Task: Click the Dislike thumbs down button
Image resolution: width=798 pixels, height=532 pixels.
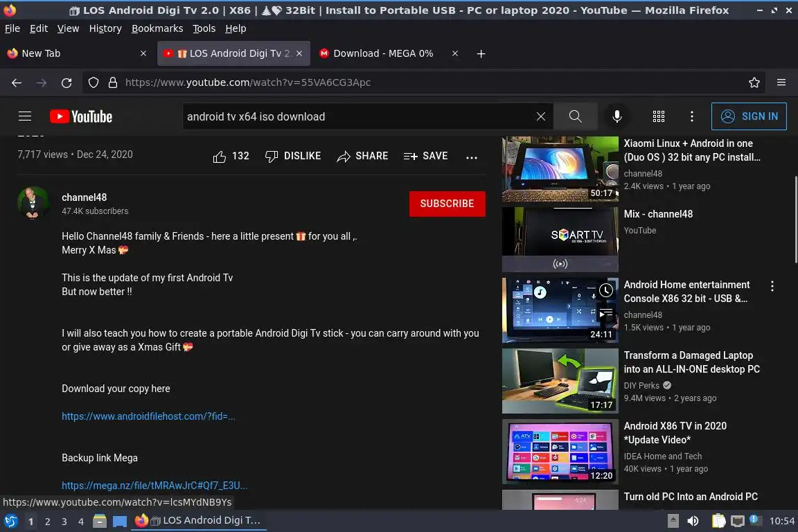Action: coord(292,157)
